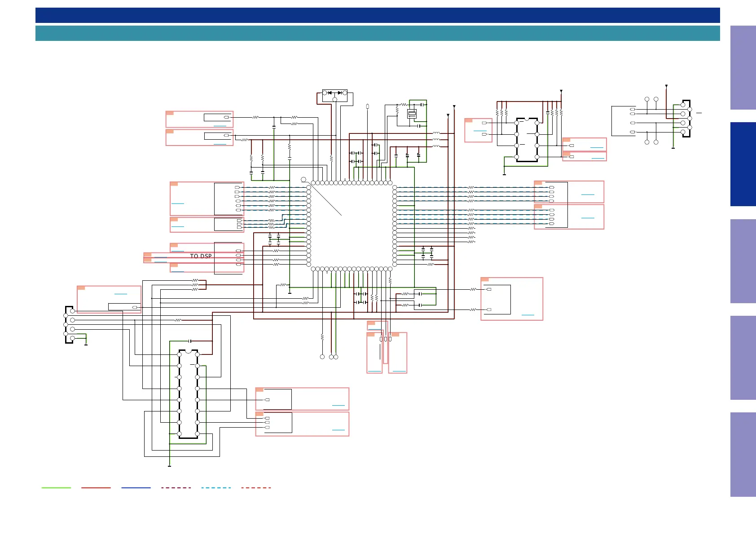
Task: Open the topmost purple side tab
Action: (x=743, y=67)
